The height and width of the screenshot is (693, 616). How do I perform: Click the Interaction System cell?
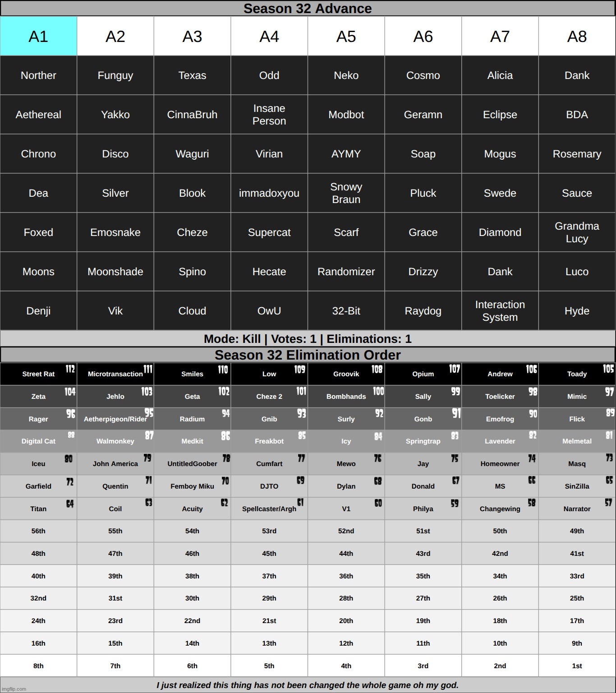pos(500,311)
